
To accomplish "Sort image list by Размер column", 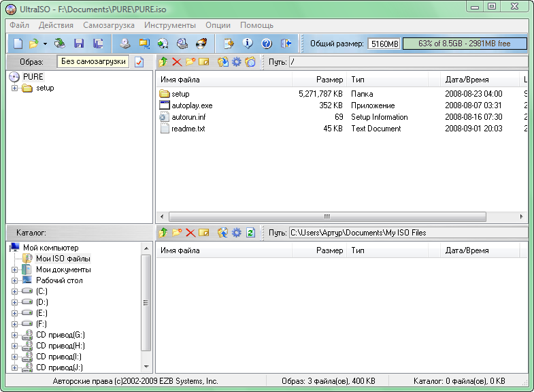I will coord(319,80).
